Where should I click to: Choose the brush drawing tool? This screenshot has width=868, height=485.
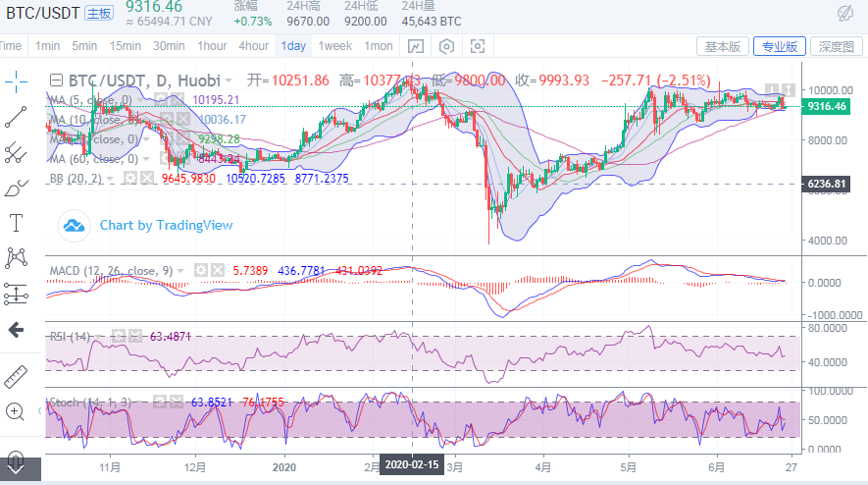15,188
